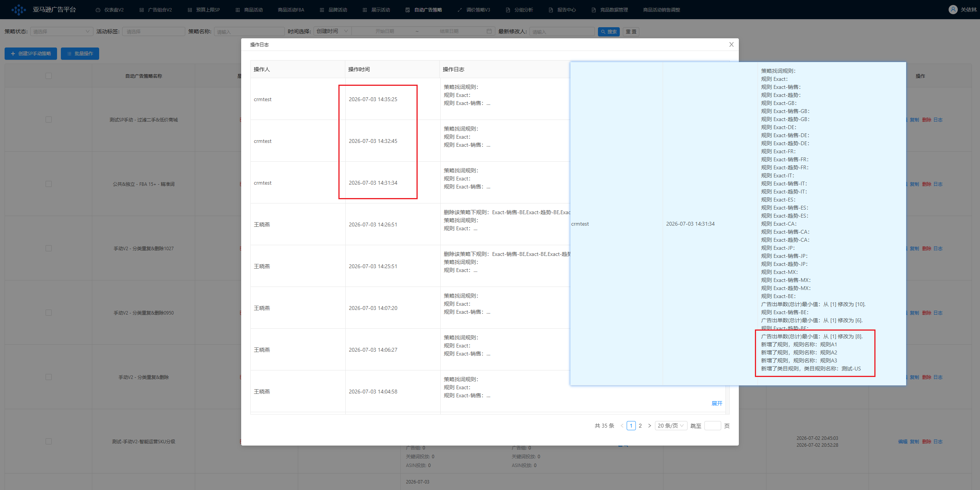This screenshot has height=490, width=980.
Task: Click the calendar icon in date range
Action: coord(489,31)
